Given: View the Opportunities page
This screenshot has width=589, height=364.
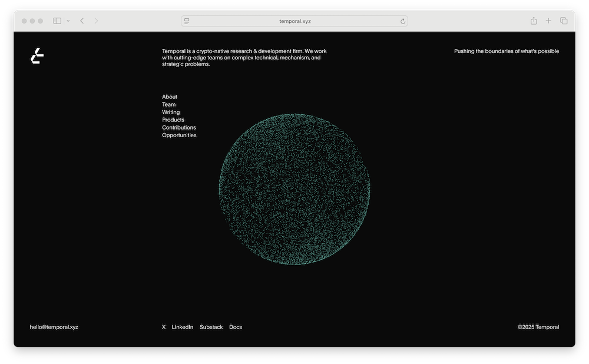Looking at the screenshot, I should coord(179,135).
